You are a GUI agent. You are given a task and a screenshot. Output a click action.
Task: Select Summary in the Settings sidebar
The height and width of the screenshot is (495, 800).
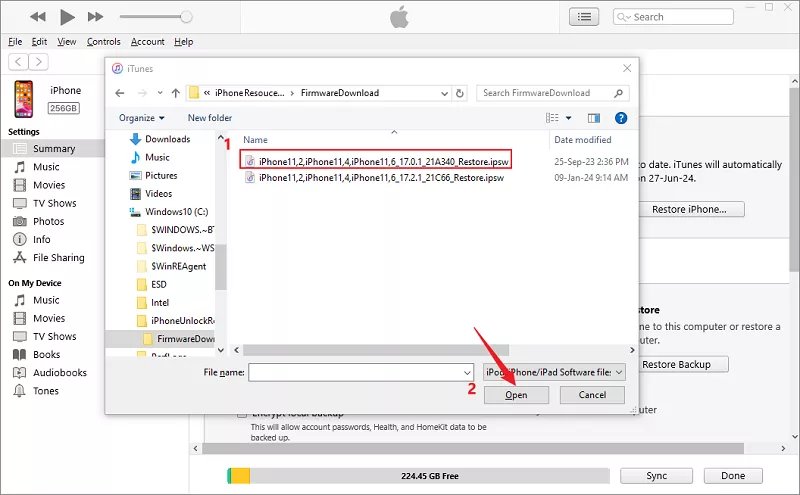[x=53, y=148]
